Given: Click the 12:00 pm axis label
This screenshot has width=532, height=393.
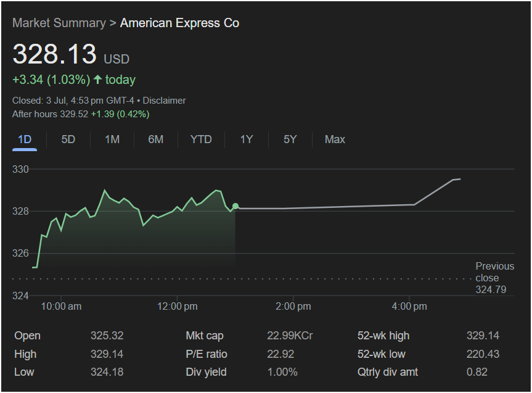Looking at the screenshot, I should 177,307.
